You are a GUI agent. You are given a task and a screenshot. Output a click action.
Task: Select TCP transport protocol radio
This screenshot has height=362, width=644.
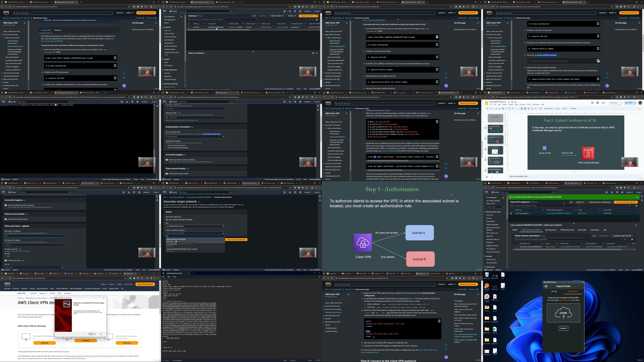click(5, 256)
